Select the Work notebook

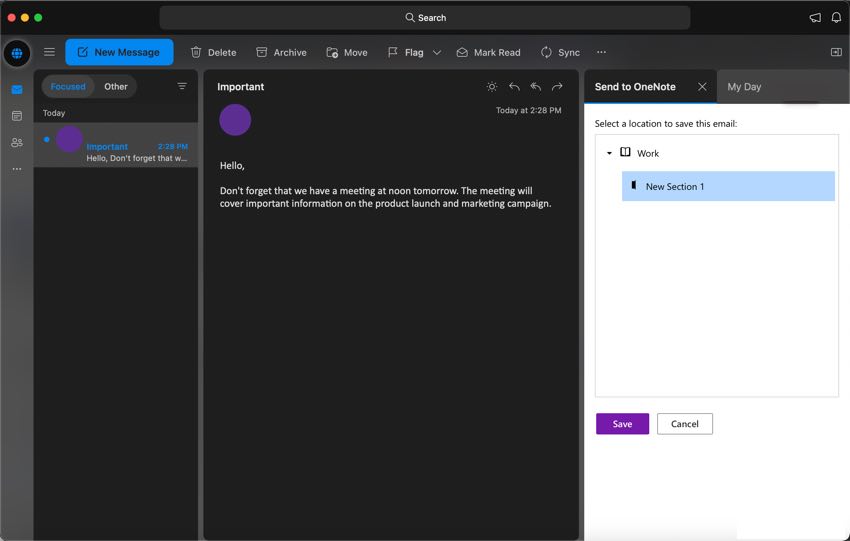coord(647,153)
